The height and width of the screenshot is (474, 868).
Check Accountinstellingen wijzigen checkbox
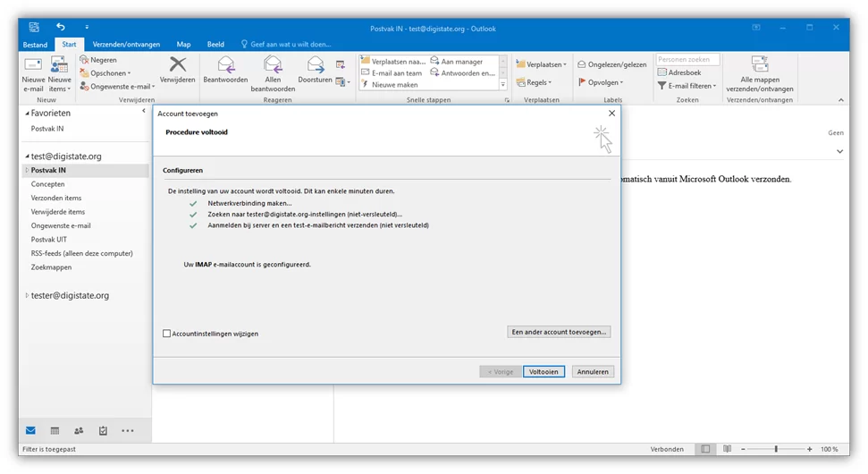pos(166,334)
